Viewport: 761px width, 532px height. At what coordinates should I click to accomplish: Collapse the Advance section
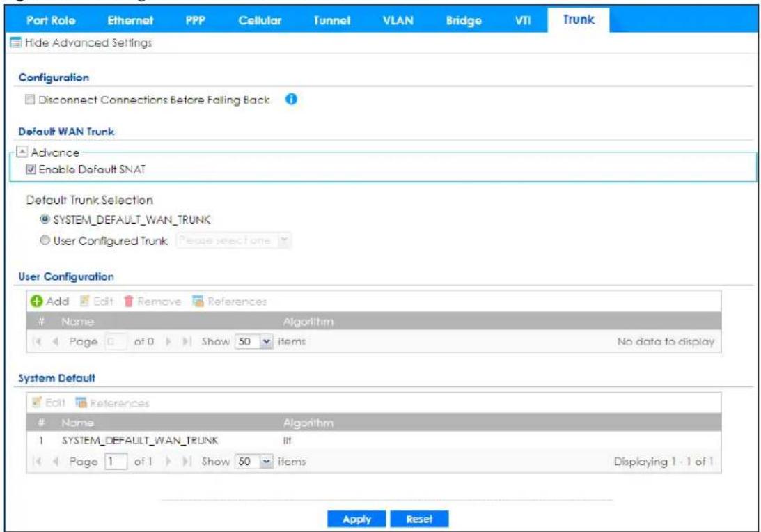[x=22, y=152]
